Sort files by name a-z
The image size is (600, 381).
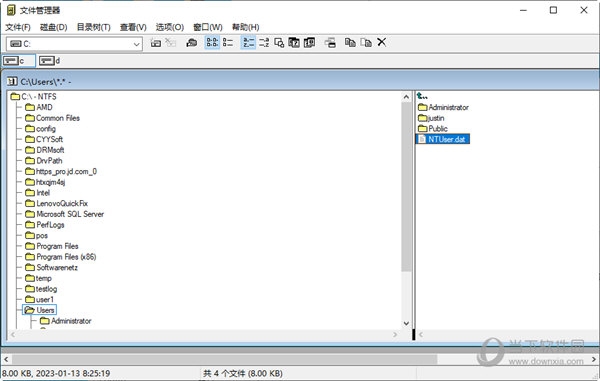[x=248, y=42]
